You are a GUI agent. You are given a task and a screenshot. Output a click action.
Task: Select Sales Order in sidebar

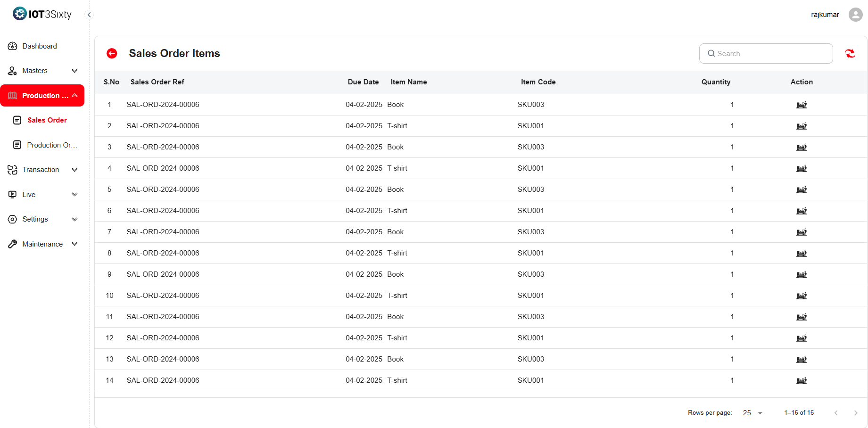[x=47, y=120]
